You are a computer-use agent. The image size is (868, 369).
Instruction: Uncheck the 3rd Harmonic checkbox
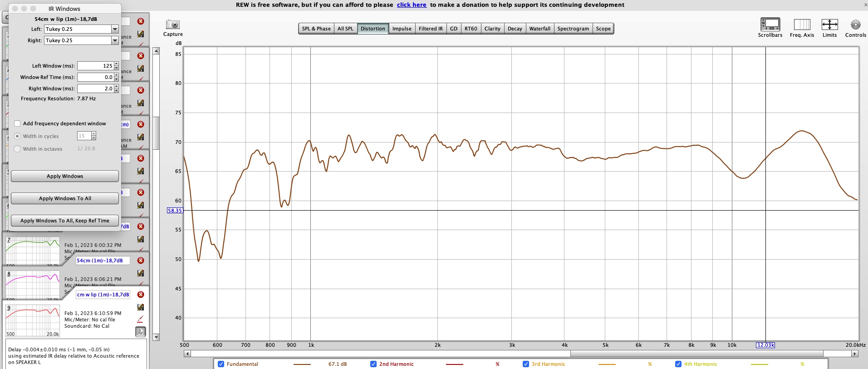[526, 364]
